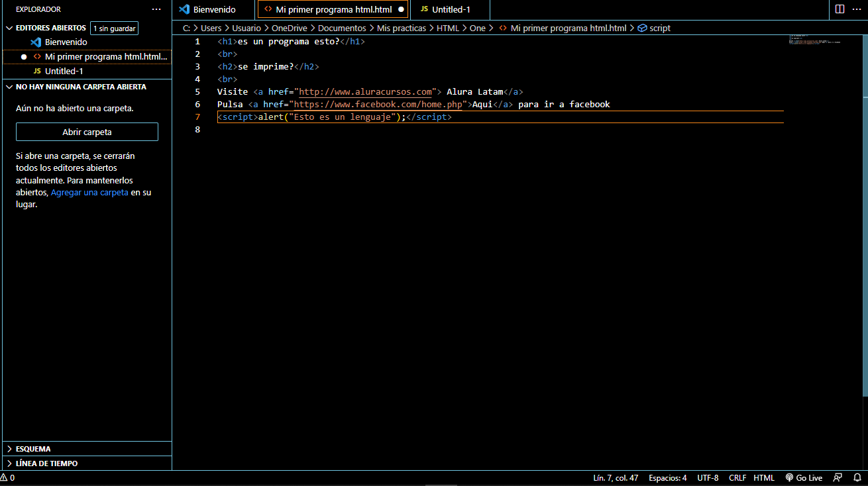Click text 'es un programa esto?' in line 1
The image size is (868, 486).
[x=289, y=42]
